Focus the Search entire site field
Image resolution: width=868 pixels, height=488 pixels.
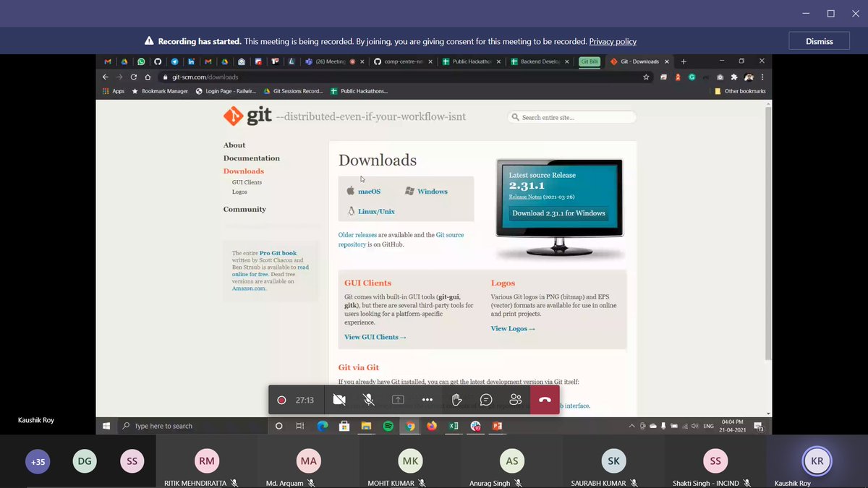[x=572, y=117]
